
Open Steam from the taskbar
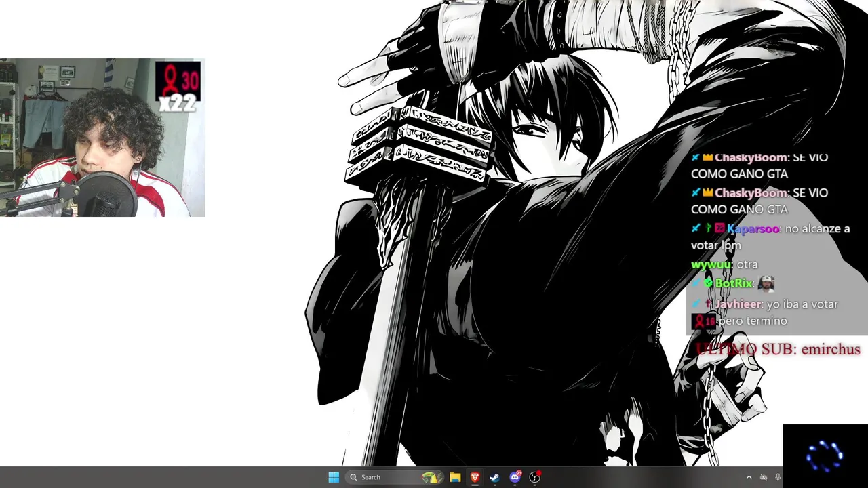pyautogui.click(x=494, y=477)
